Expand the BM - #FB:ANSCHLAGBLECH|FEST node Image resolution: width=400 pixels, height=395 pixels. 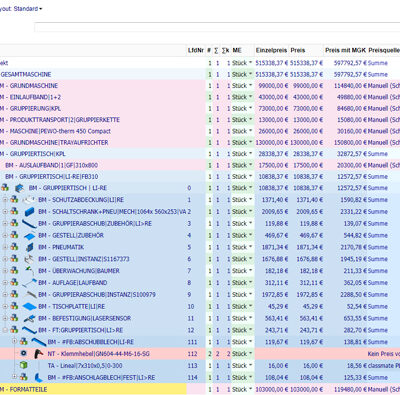pos(14,377)
